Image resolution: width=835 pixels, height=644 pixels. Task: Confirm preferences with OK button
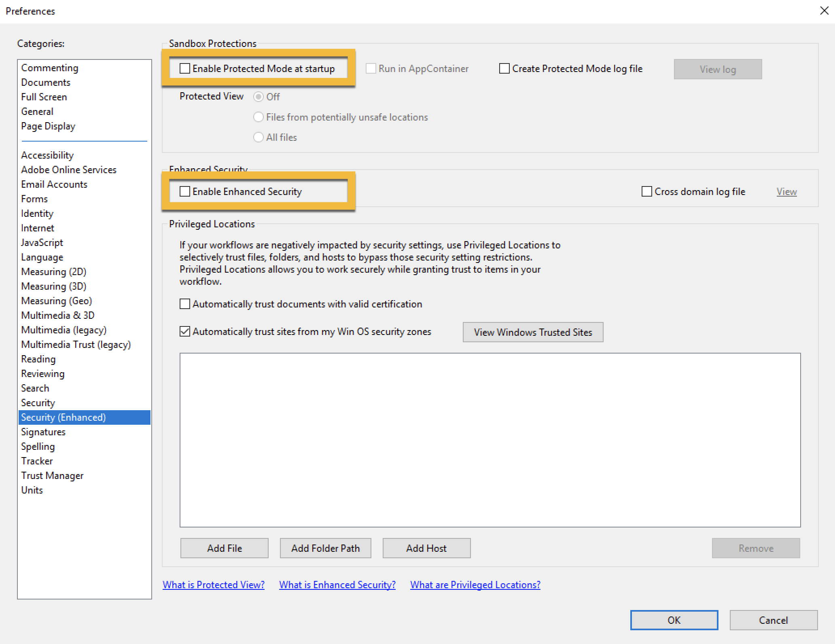[x=674, y=620]
